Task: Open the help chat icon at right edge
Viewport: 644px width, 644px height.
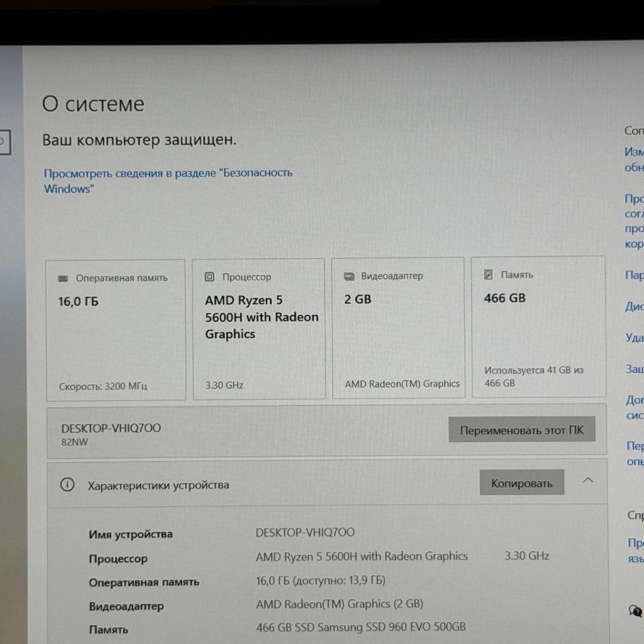Action: coord(635,611)
